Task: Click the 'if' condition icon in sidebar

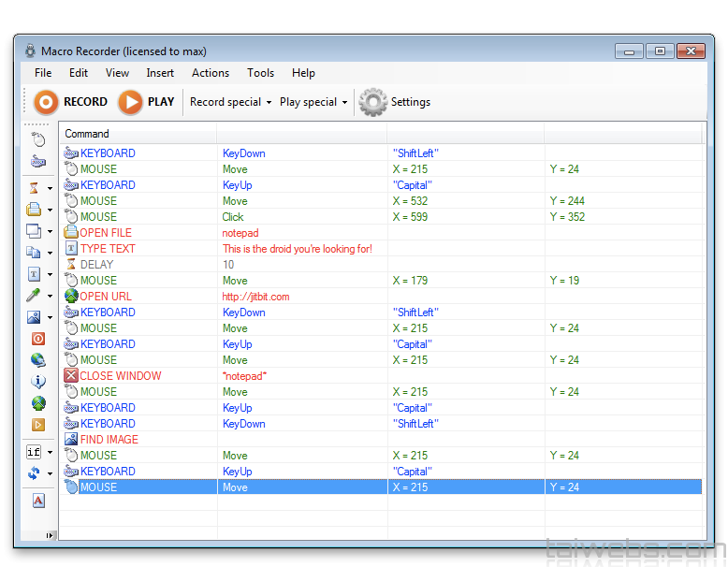Action: click(x=35, y=452)
